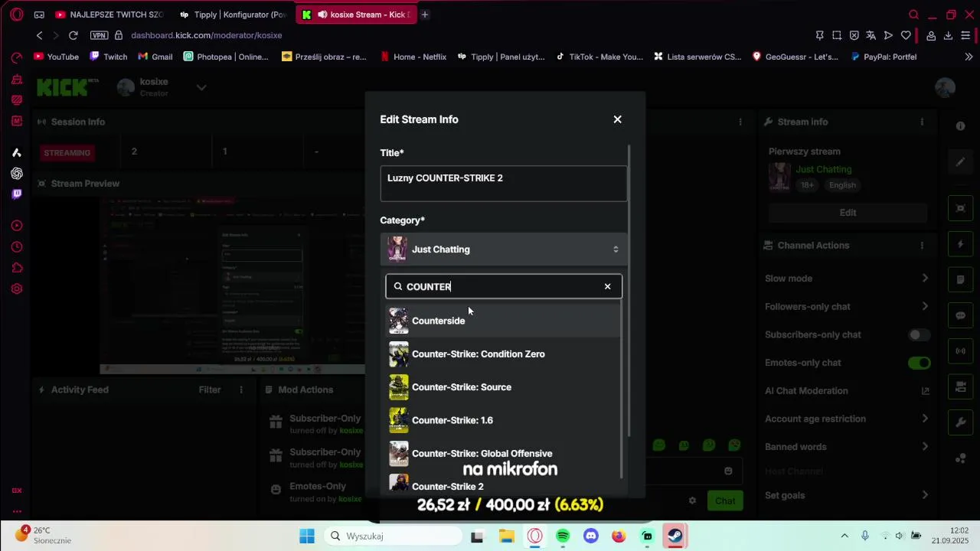Click the pinboard pin icon
Image resolution: width=980 pixels, height=551 pixels.
tap(820, 35)
